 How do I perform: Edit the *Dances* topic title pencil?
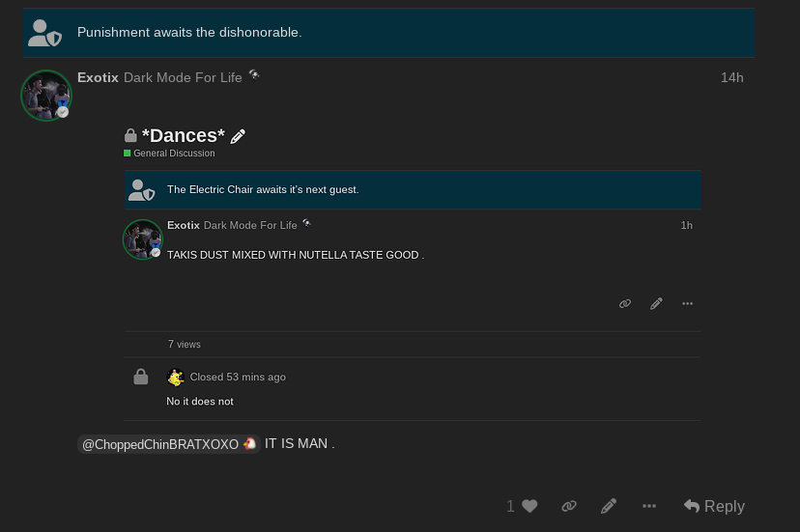(238, 136)
